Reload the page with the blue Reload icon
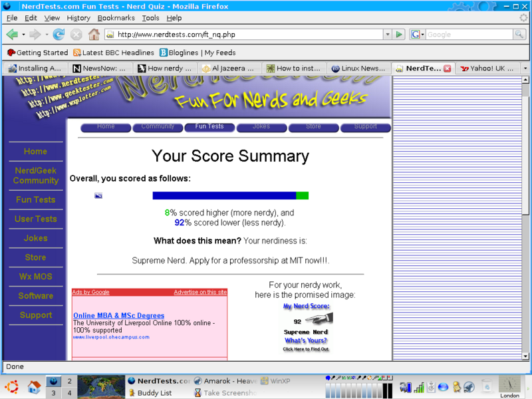532x399 pixels. tap(59, 35)
